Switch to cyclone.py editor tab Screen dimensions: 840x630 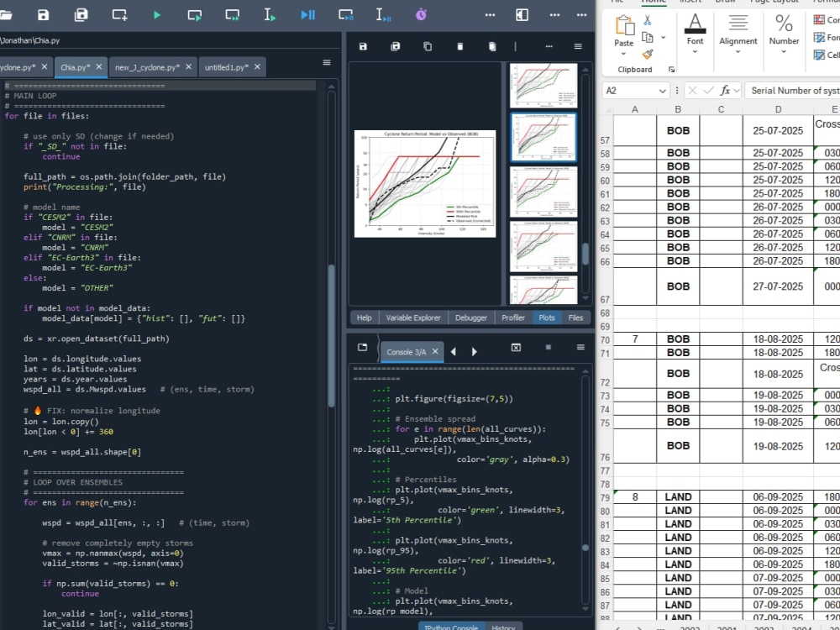click(x=18, y=67)
